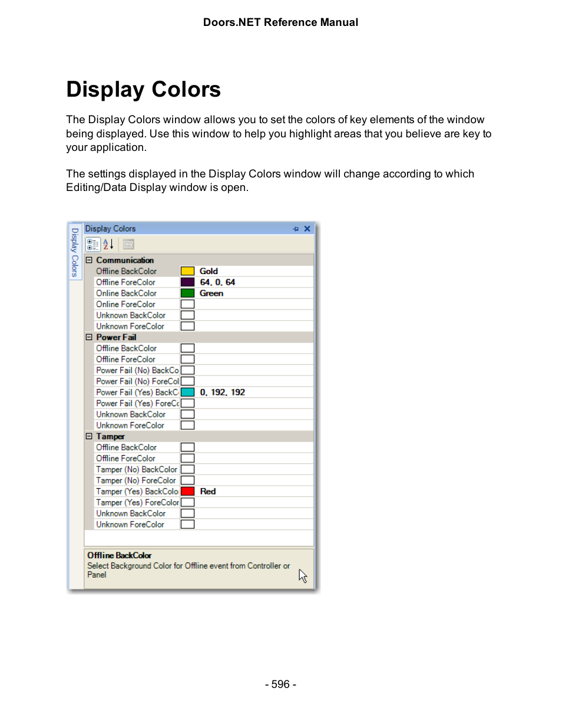
Task: Select Power Fail (No) BackColor property
Action: click(x=136, y=370)
